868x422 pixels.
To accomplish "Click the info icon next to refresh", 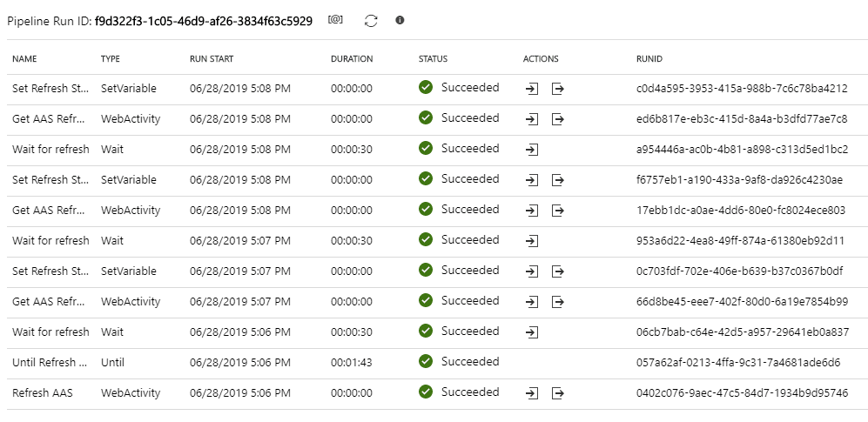I will (400, 20).
